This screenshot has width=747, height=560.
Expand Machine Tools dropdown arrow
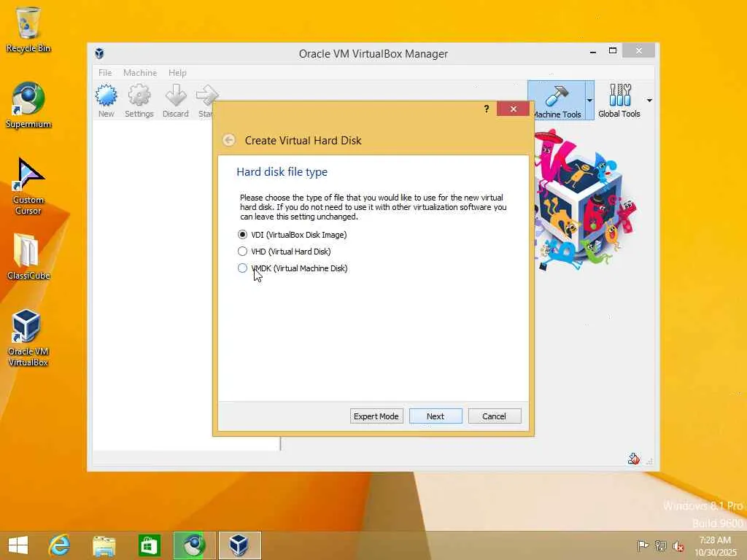tap(589, 101)
